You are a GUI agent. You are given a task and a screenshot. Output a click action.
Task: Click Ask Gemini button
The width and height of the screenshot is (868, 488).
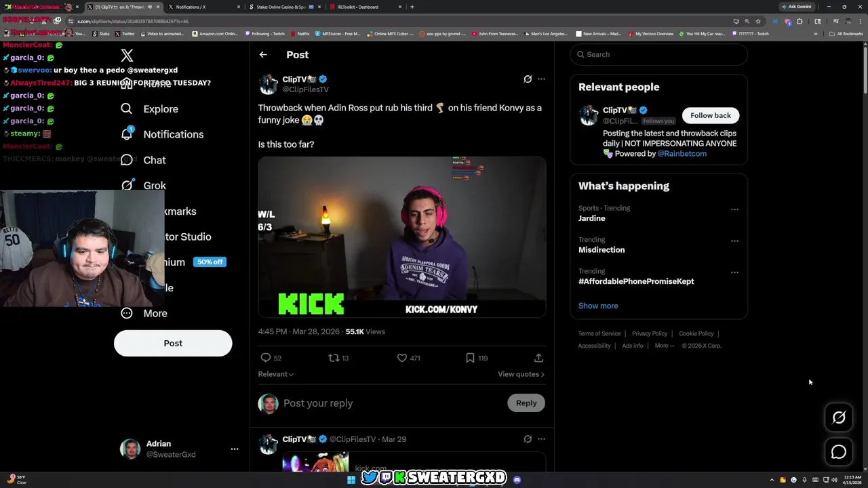pos(797,7)
